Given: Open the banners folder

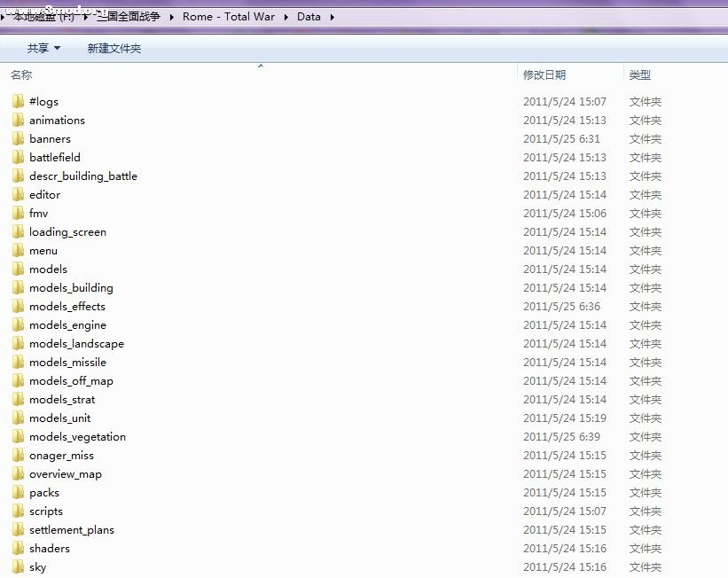Looking at the screenshot, I should [x=50, y=138].
